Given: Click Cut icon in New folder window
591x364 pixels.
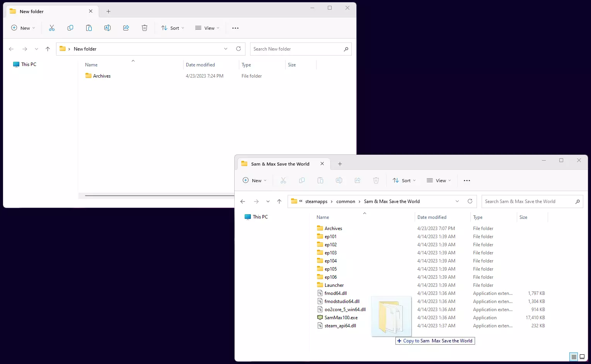Looking at the screenshot, I should 52,28.
